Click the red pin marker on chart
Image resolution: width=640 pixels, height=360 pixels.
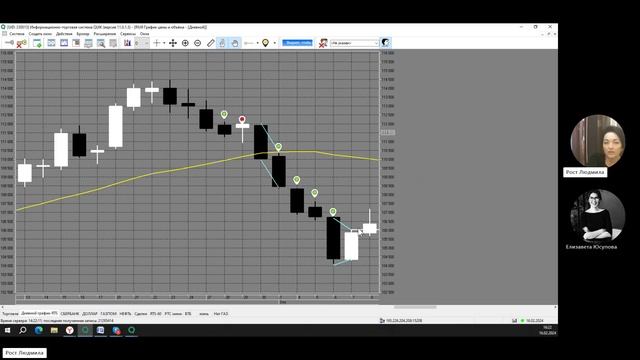click(242, 119)
